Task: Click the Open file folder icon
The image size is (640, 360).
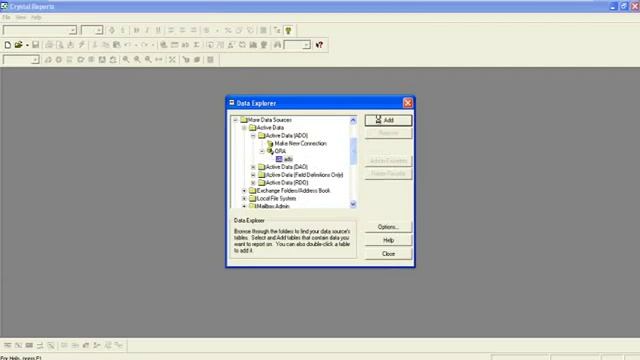Action: tap(18, 45)
